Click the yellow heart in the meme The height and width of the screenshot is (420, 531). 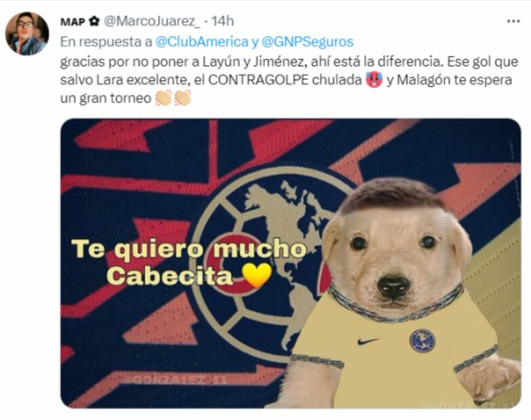tap(257, 275)
